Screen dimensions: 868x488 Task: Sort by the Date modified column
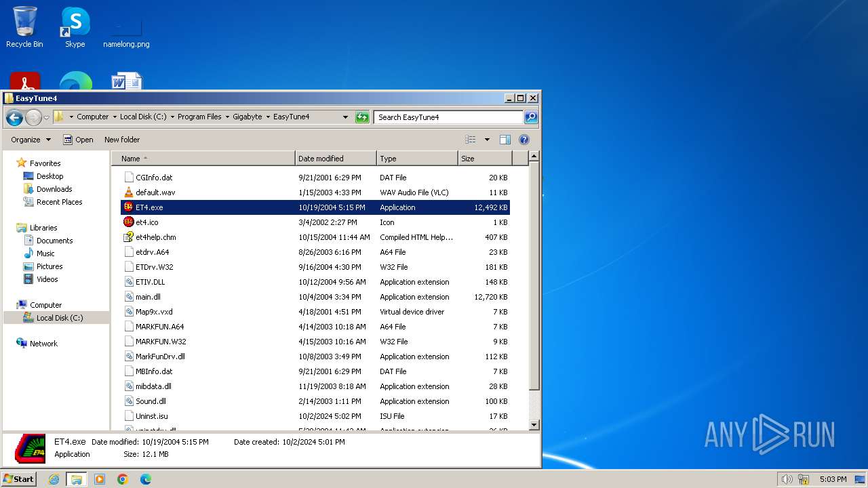[336, 159]
